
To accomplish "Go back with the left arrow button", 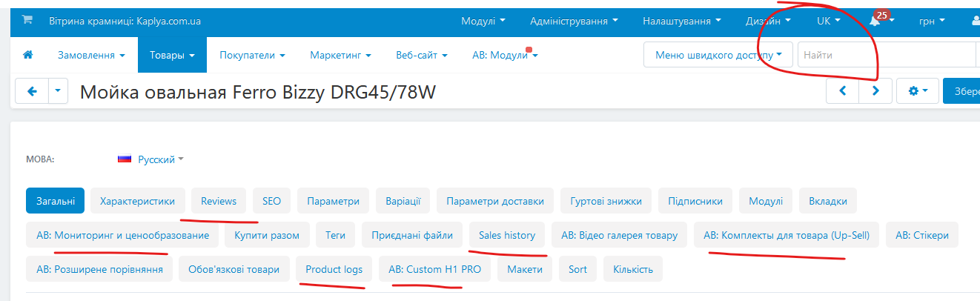I will 32,91.
